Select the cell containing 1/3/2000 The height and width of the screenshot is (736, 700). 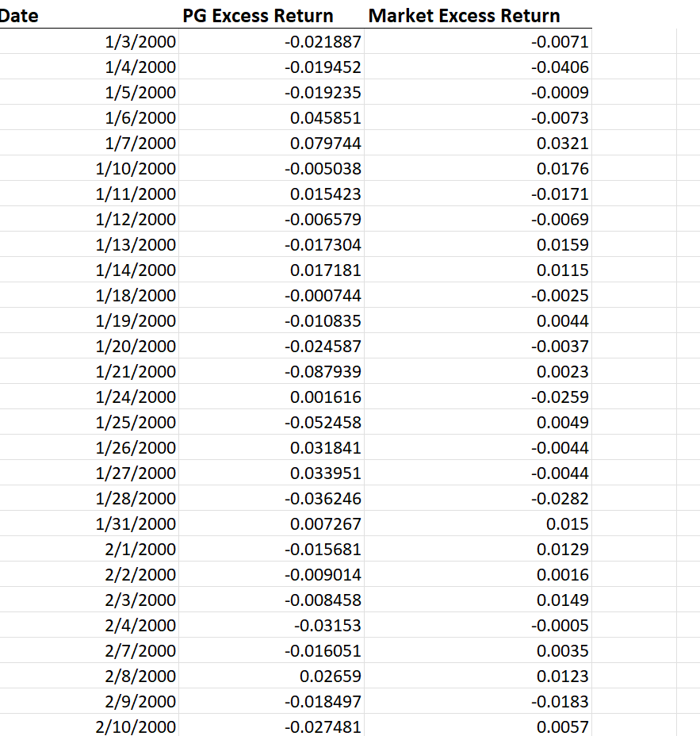(141, 41)
